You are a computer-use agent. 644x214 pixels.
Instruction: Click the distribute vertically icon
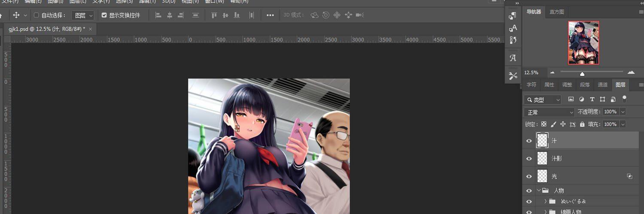coord(195,15)
